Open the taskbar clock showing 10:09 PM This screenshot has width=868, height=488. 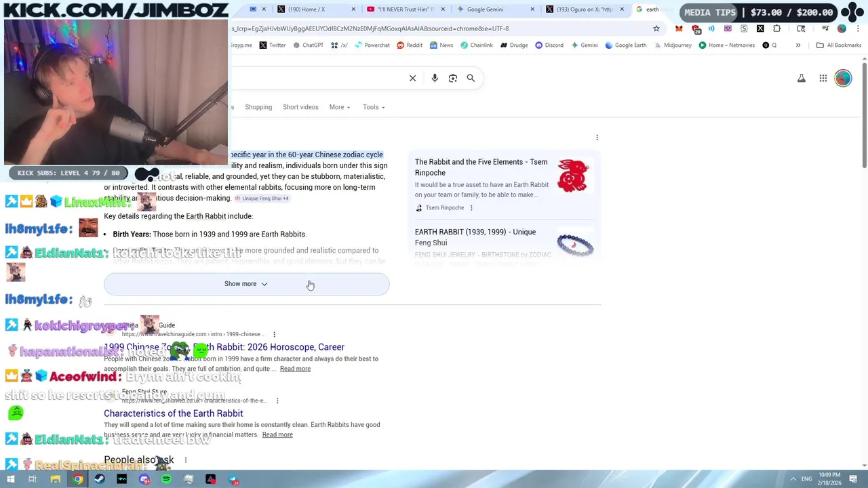tap(830, 479)
